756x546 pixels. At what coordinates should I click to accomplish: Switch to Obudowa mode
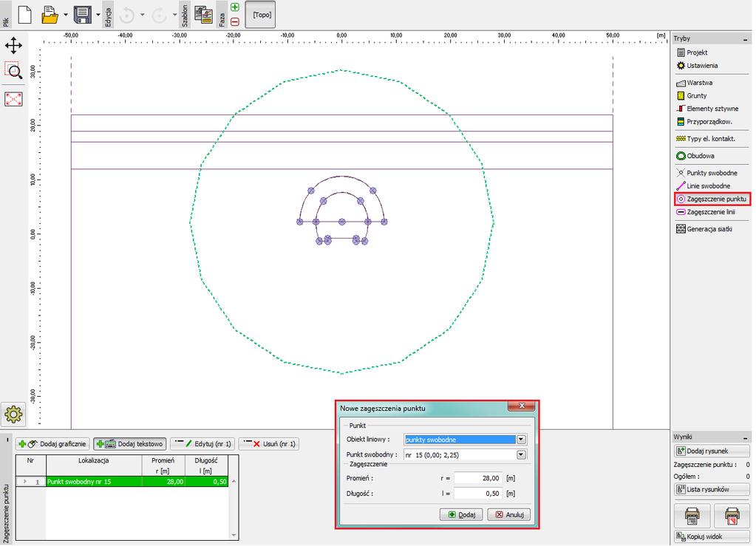[695, 156]
